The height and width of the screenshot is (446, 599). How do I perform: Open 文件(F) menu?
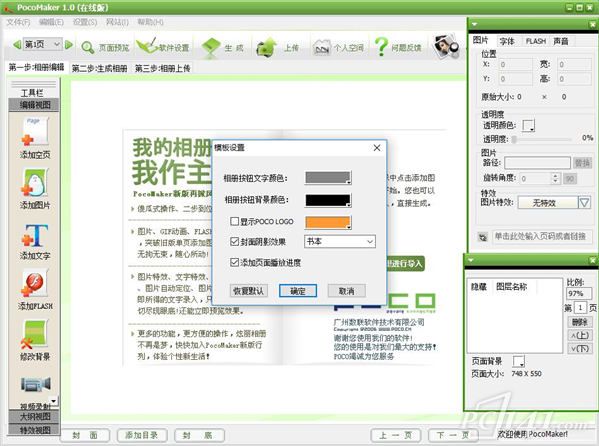18,22
